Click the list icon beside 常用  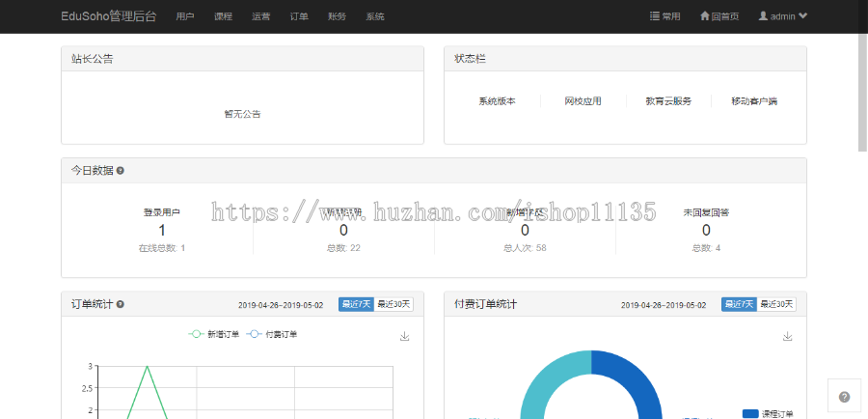pos(654,16)
